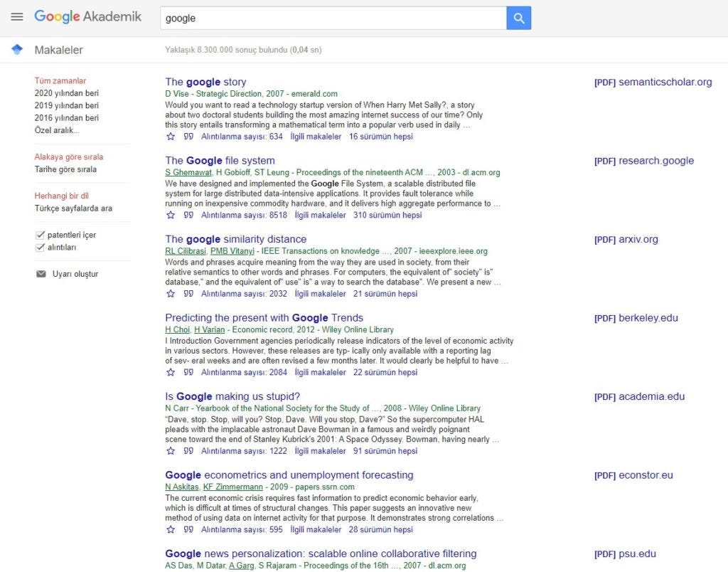728x572 pixels.
Task: Click author link 'RL Cilibrasi'
Action: click(186, 251)
